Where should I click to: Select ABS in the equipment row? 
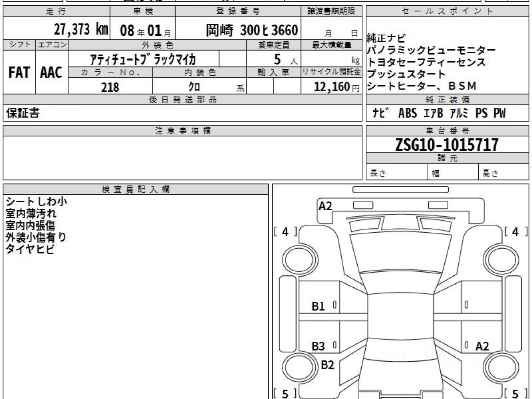click(x=408, y=114)
